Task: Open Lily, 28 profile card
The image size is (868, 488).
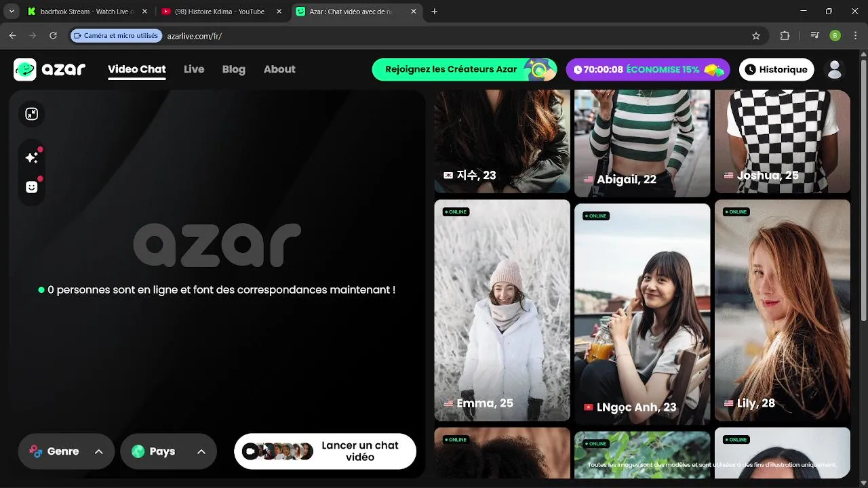Action: pyautogui.click(x=783, y=310)
